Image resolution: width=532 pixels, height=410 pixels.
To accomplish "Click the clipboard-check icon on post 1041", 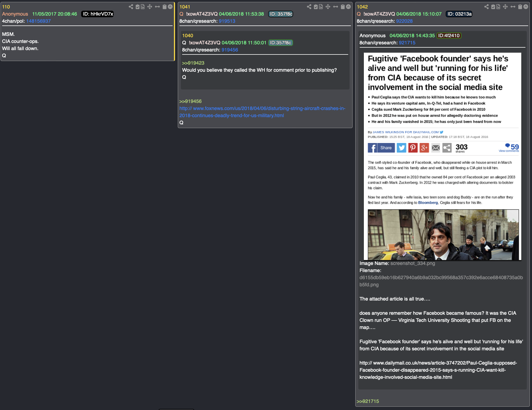I will pos(316,7).
